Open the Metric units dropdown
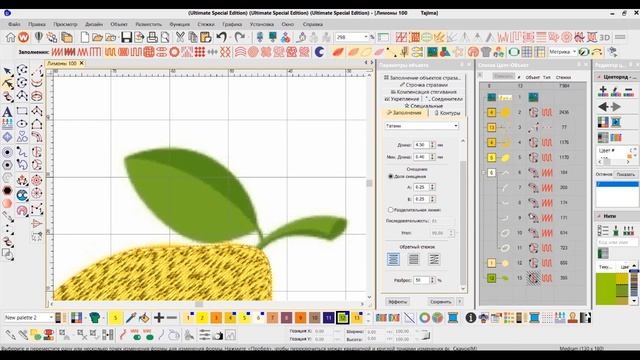Viewport: 640px width, 360px height. pos(574,52)
